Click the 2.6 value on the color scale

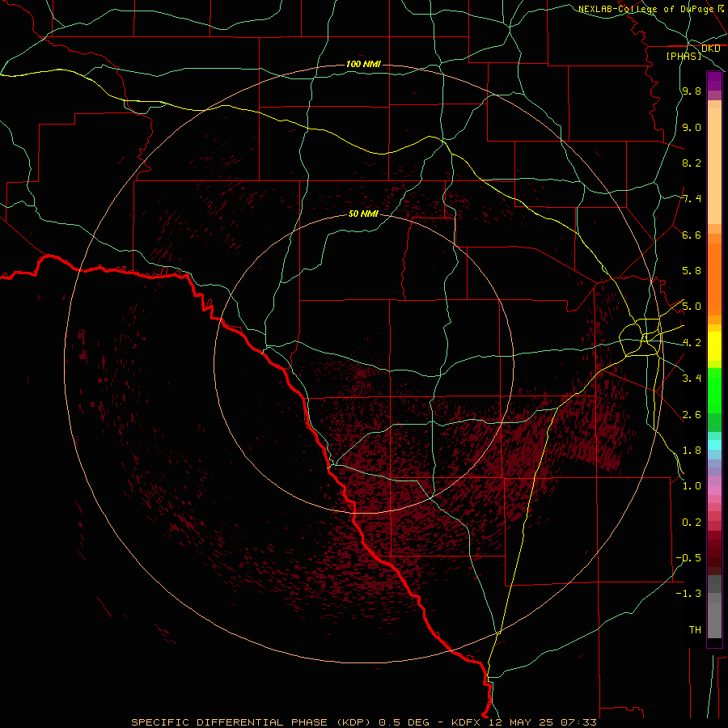pyautogui.click(x=692, y=415)
